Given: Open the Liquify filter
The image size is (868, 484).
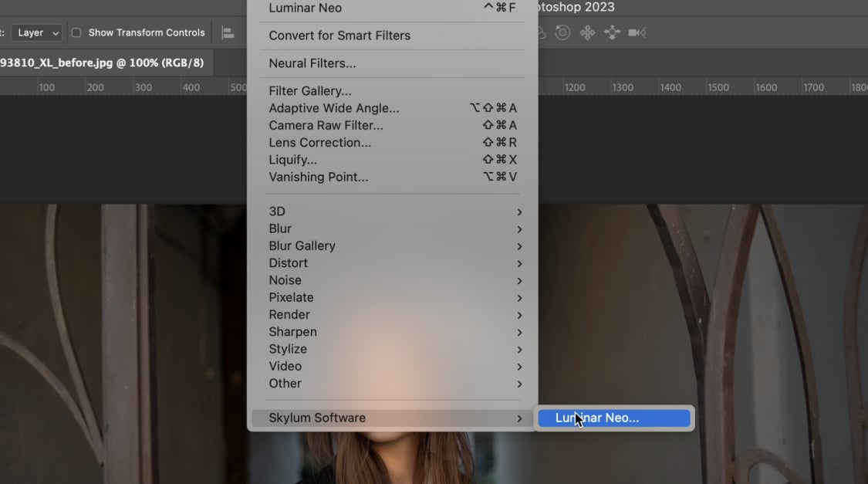Looking at the screenshot, I should [x=393, y=160].
